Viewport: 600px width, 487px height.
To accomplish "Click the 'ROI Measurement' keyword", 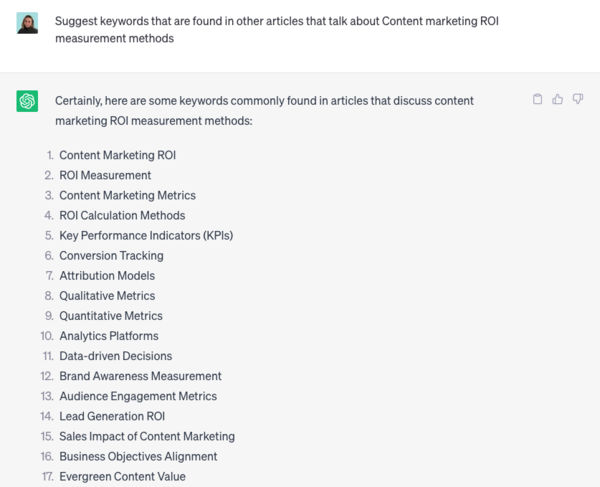I will coord(105,176).
